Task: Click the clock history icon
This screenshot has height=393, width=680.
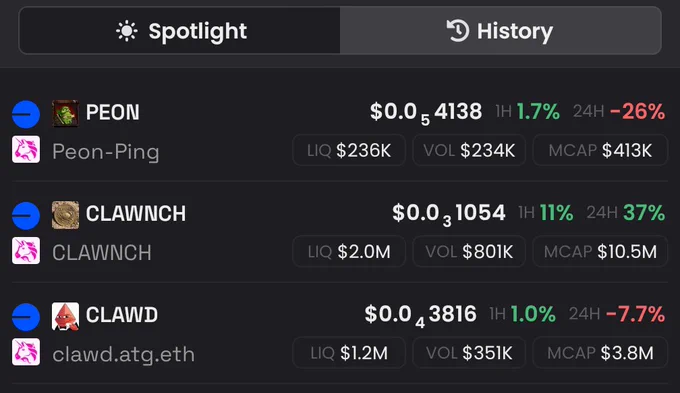Action: [458, 31]
